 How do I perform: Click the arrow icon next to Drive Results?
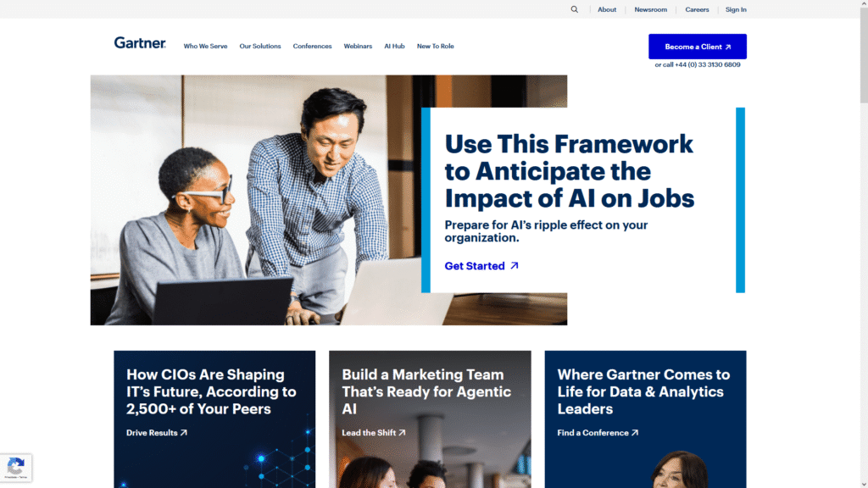[184, 433]
